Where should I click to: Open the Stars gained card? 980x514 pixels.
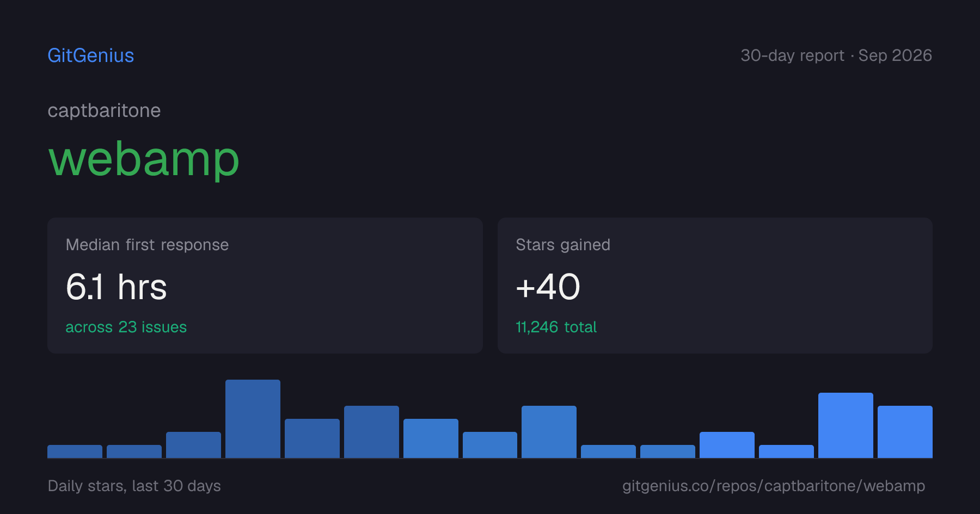[x=715, y=286]
